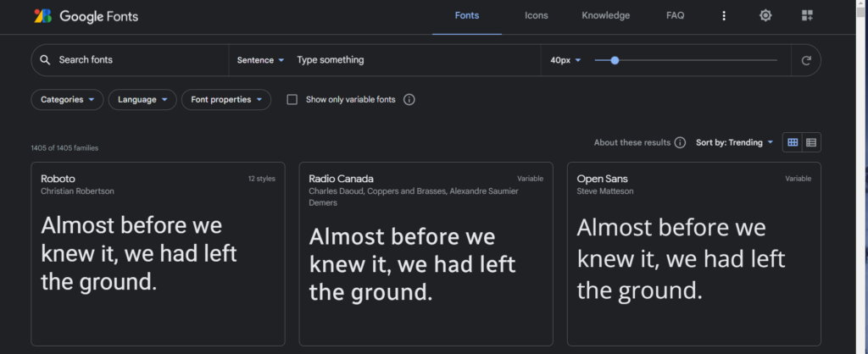Screen dimensions: 868x354
Task: Open the selected families grid-plus icon
Action: [x=807, y=15]
